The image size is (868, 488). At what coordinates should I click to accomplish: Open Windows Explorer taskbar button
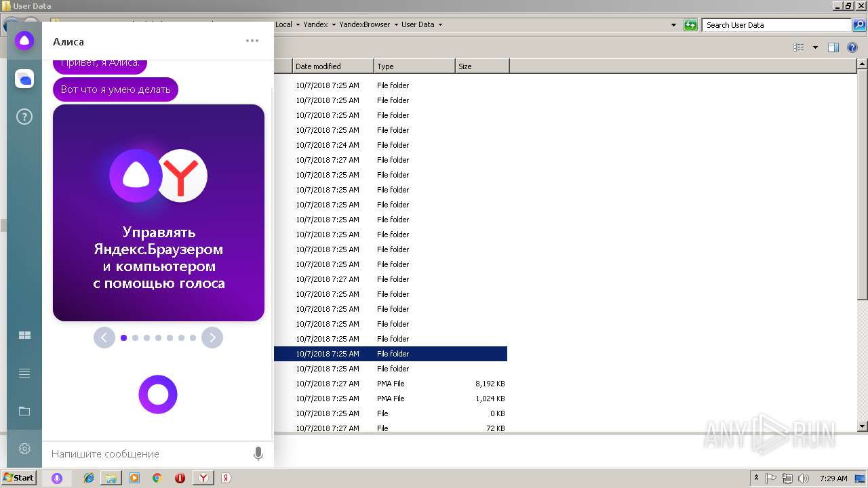click(111, 478)
